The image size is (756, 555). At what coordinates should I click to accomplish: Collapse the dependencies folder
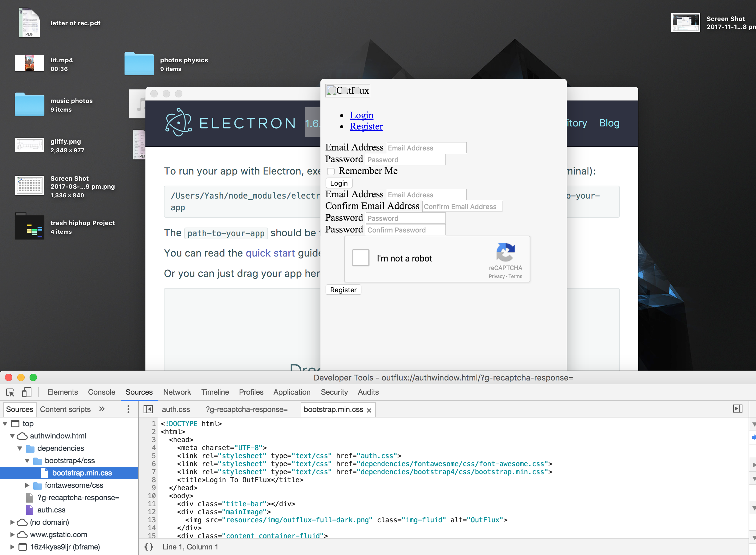click(x=20, y=448)
